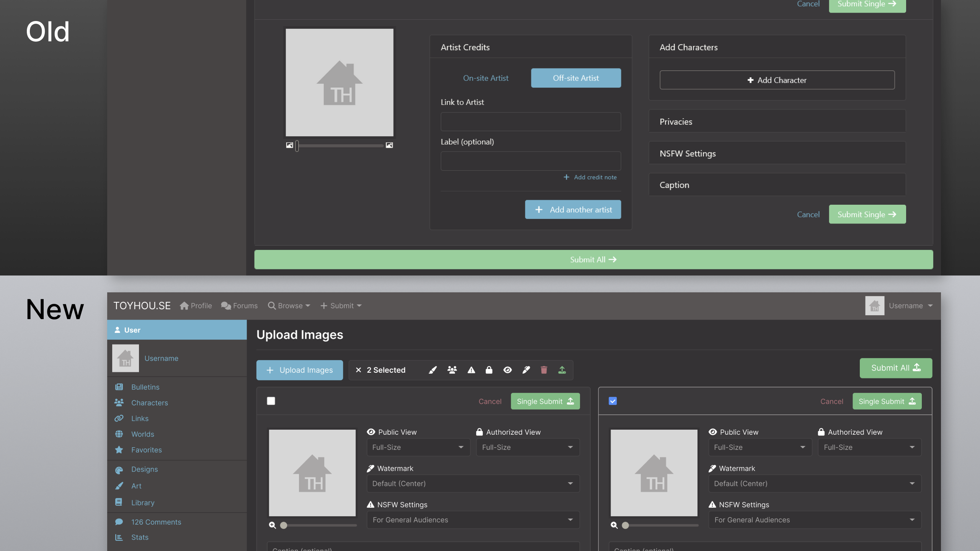This screenshot has height=551, width=980.
Task: Click the characters group icon in selection toolbar
Action: point(452,370)
